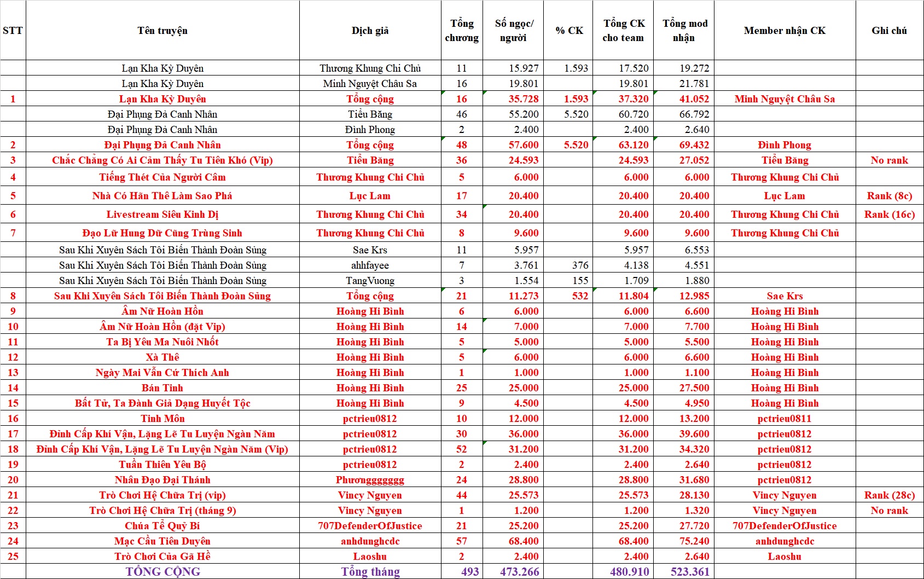Select the 'Rank (28c)' note cell

coord(889,495)
